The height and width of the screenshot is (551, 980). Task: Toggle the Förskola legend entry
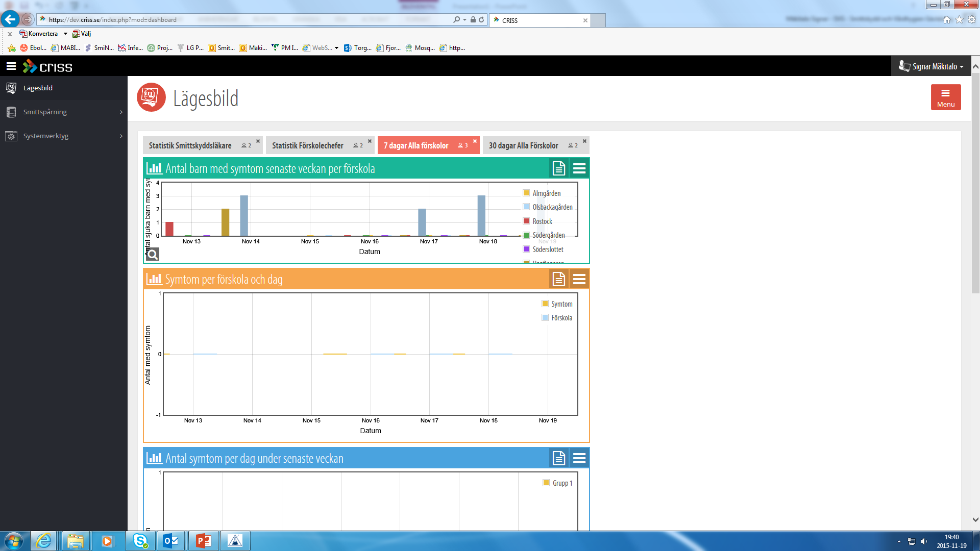pyautogui.click(x=557, y=318)
